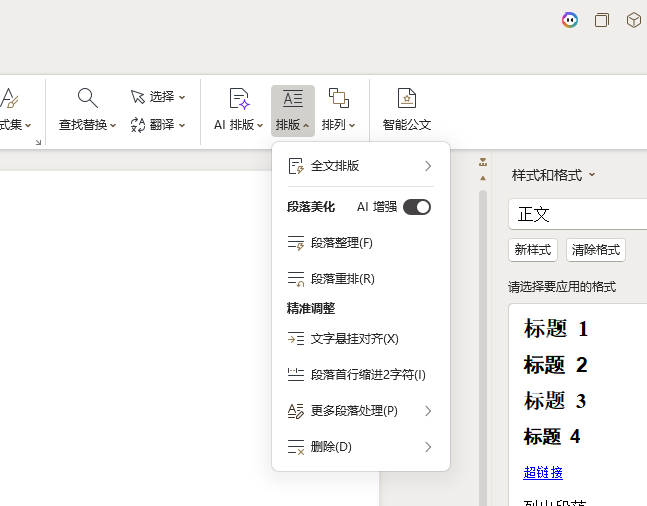Open the style group dialog launcher arrow
Viewport: 647px width, 506px height.
pyautogui.click(x=38, y=142)
